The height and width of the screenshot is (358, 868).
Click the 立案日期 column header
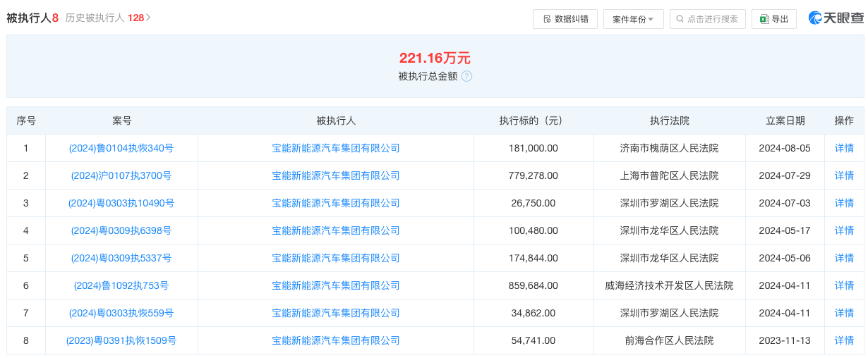tap(785, 121)
